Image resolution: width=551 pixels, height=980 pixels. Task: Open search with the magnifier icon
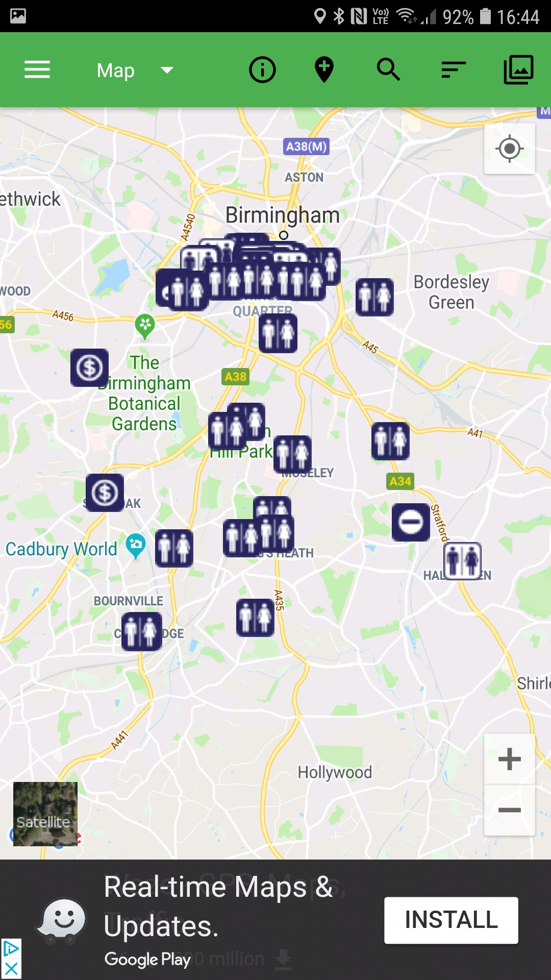tap(388, 70)
